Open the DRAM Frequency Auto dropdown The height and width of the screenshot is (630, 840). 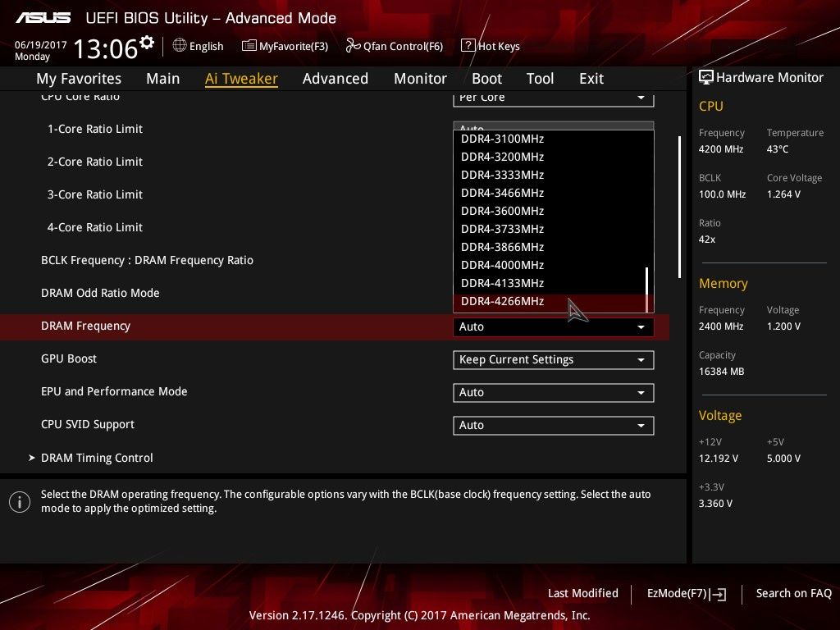click(554, 326)
